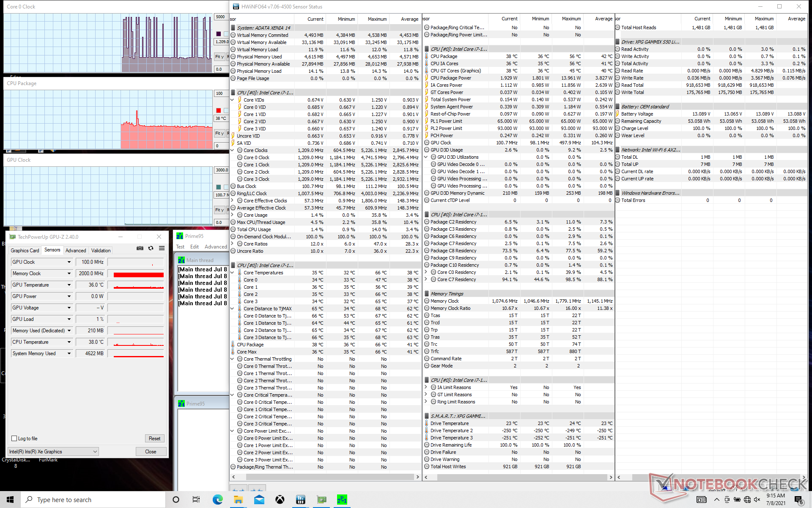Switch to GPU-Z Advanced tab
The image size is (812, 508).
coord(76,251)
